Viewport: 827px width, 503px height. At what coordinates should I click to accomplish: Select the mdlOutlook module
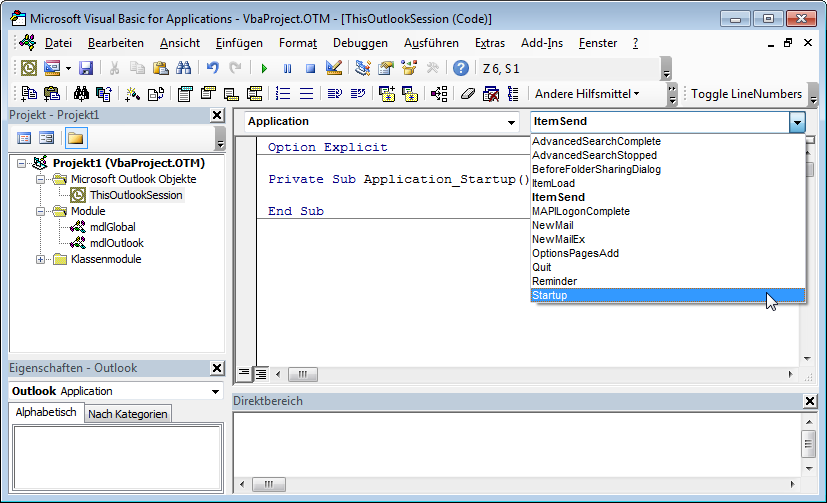[x=117, y=243]
